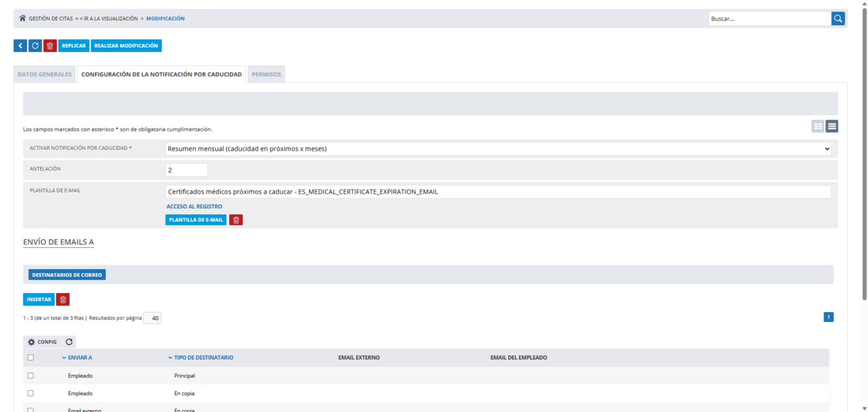Click the refresh icon in top toolbar
The width and height of the screenshot is (868, 412).
point(35,46)
